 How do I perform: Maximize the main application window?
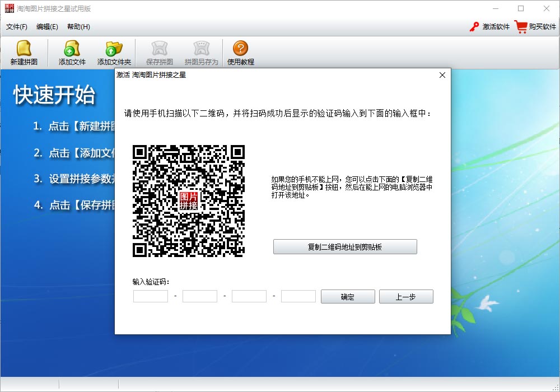[521, 8]
